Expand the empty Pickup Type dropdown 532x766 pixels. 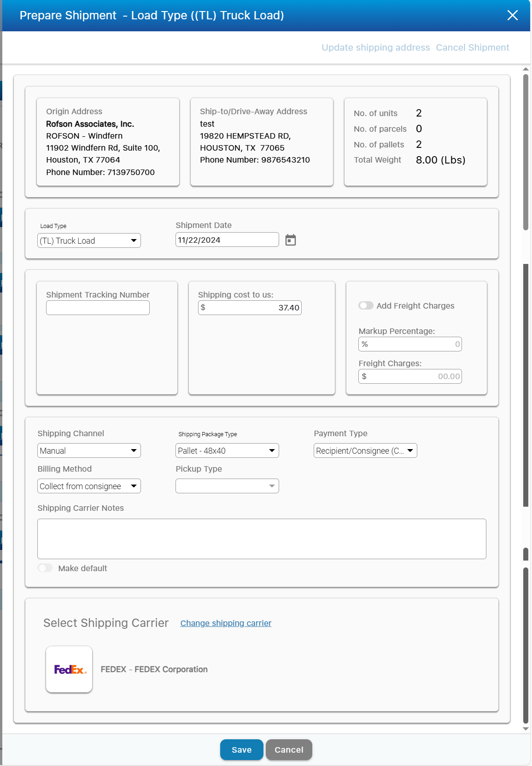(x=227, y=486)
